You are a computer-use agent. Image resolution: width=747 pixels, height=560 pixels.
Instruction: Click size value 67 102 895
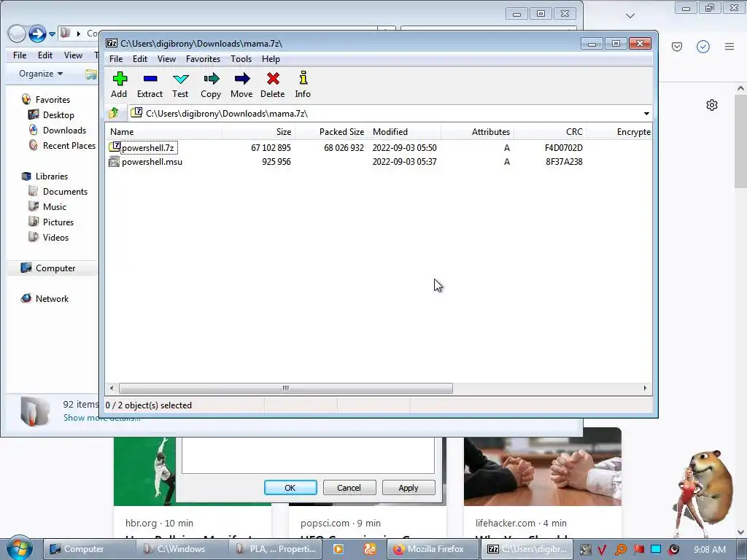[271, 147]
